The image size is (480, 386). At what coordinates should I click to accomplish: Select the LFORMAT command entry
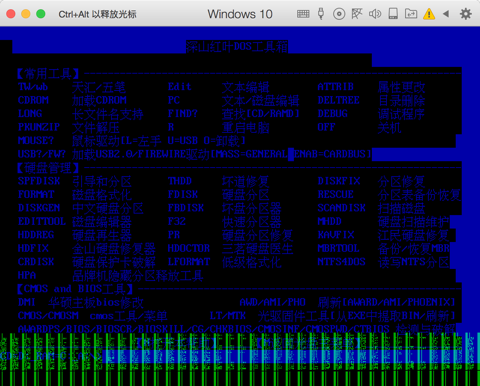[189, 262]
